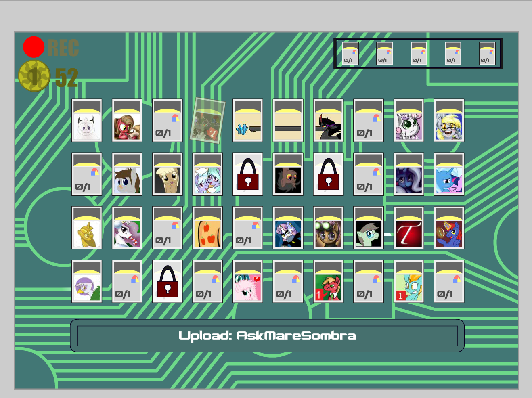Choose the teal pegasus card with badge 1
This screenshot has height=398, width=532.
point(409,281)
